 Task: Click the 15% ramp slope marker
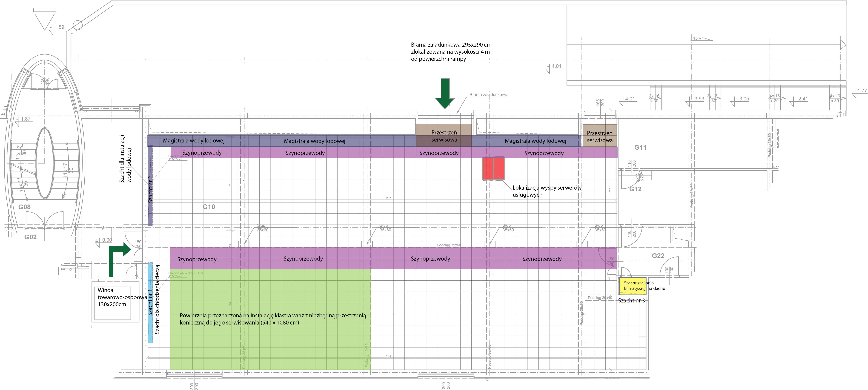(697, 38)
